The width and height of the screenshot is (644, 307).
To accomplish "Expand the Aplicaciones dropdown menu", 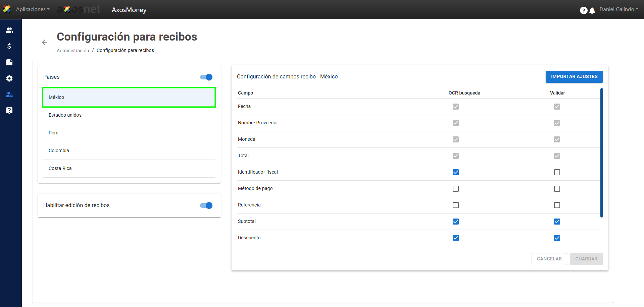I will pyautogui.click(x=33, y=9).
